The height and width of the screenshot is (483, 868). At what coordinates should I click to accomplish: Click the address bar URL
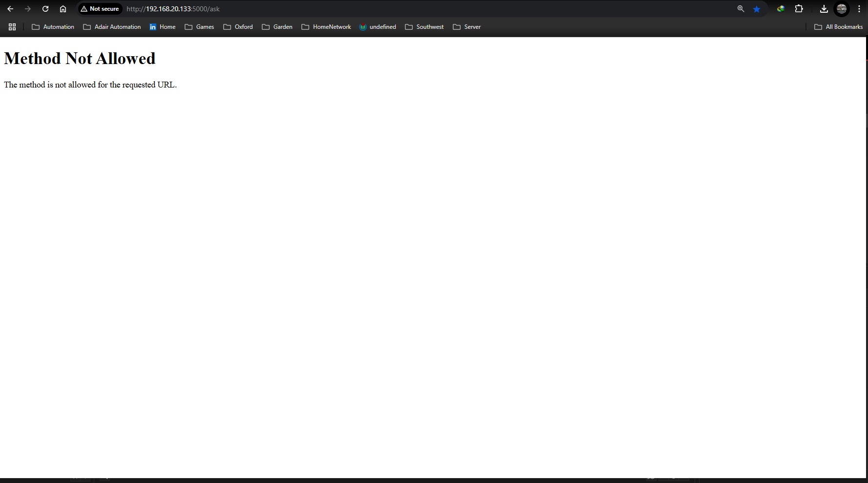point(173,9)
